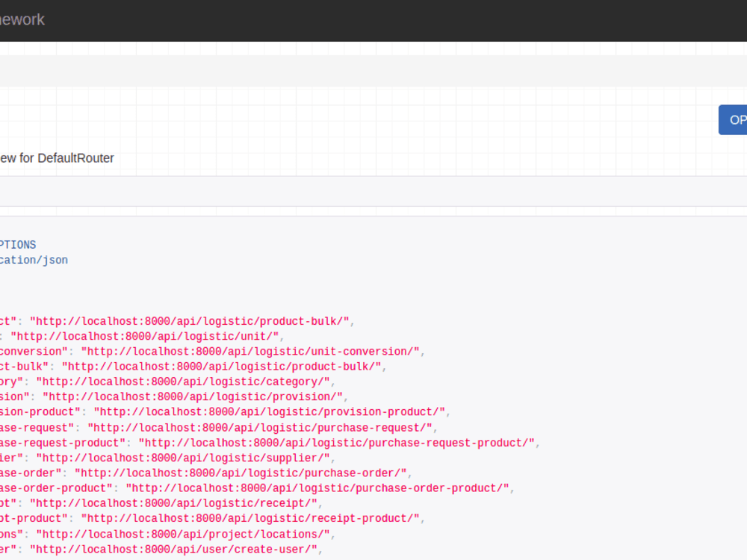The width and height of the screenshot is (747, 560).
Task: Select the 'pt-product"' JSON key
Action: (34, 519)
